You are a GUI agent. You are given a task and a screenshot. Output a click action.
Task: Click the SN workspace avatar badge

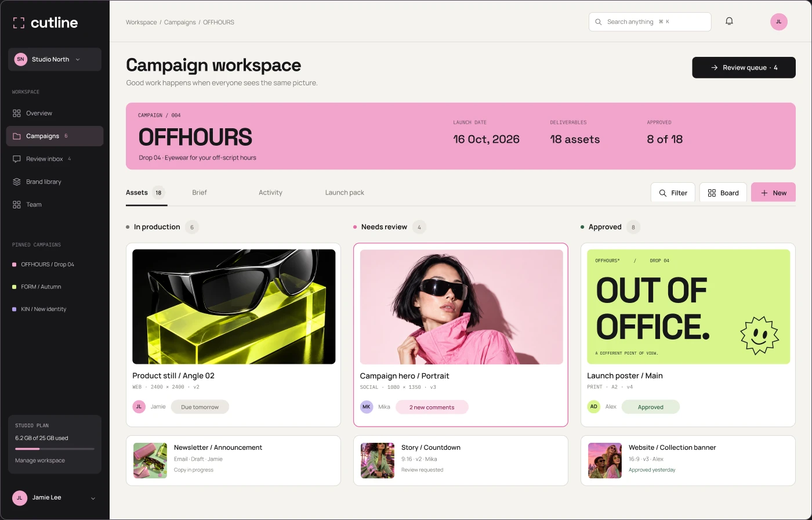point(21,59)
